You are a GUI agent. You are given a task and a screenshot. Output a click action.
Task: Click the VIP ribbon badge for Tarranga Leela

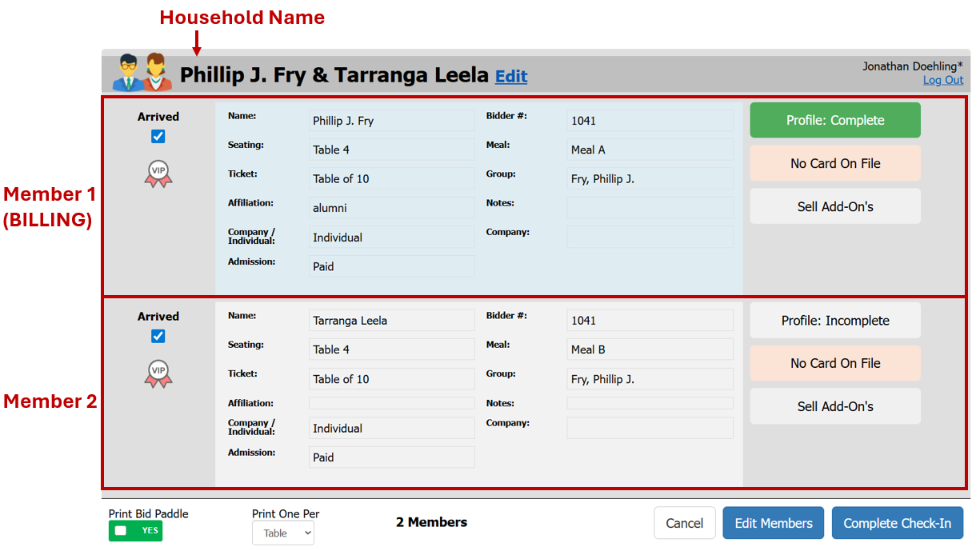point(158,373)
